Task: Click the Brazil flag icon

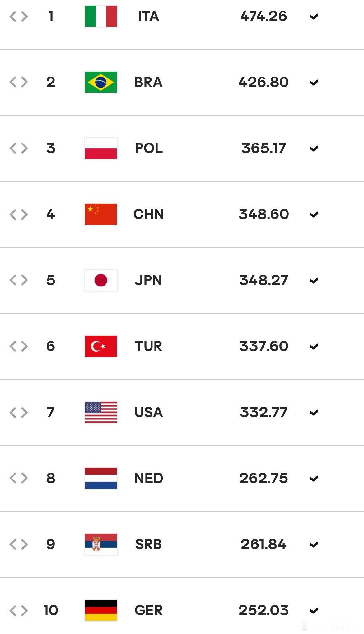Action: click(101, 82)
